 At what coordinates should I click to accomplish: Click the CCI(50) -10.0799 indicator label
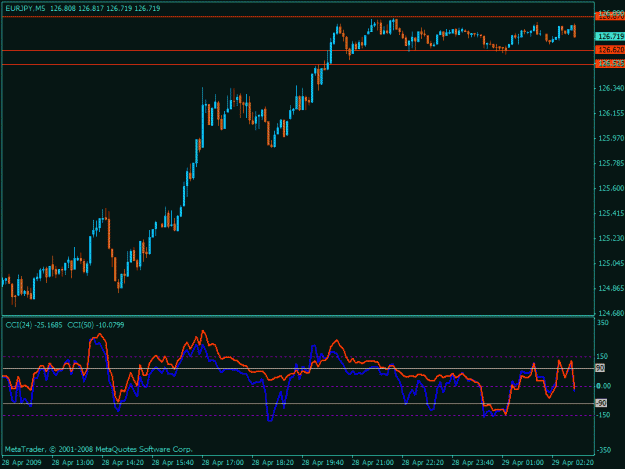click(x=96, y=325)
